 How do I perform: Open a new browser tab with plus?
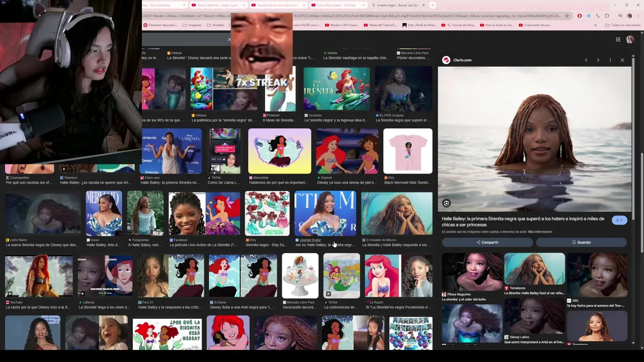coord(433,5)
